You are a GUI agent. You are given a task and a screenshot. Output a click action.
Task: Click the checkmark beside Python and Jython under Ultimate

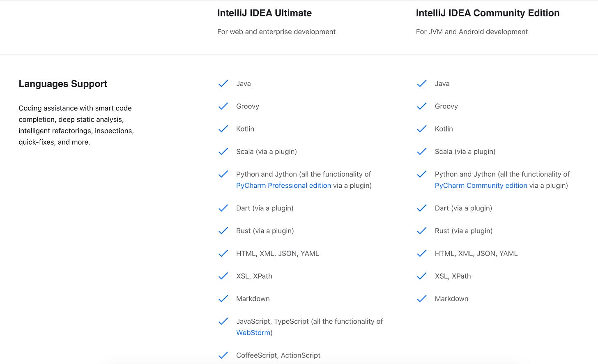(x=223, y=174)
